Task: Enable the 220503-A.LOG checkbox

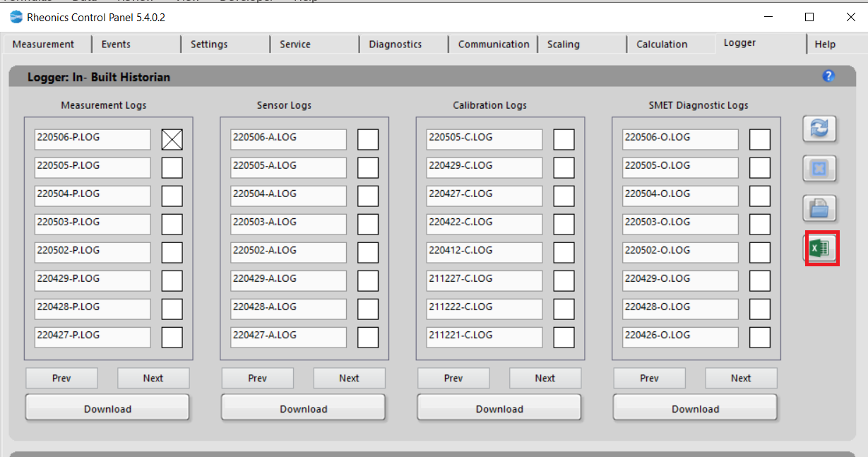Action: tap(368, 225)
